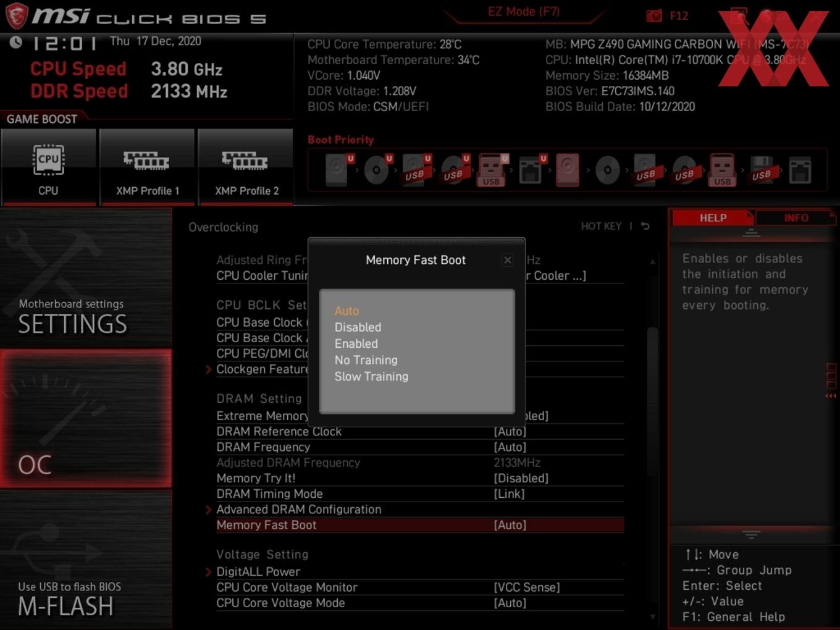Click the settings list scrollbar thumb
840x630 pixels.
coord(652,401)
